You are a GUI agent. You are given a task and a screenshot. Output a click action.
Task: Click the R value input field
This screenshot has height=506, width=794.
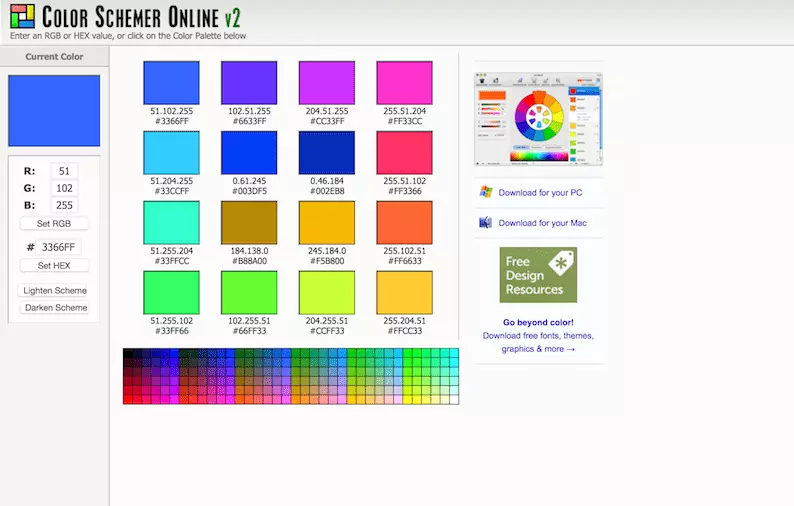point(64,171)
